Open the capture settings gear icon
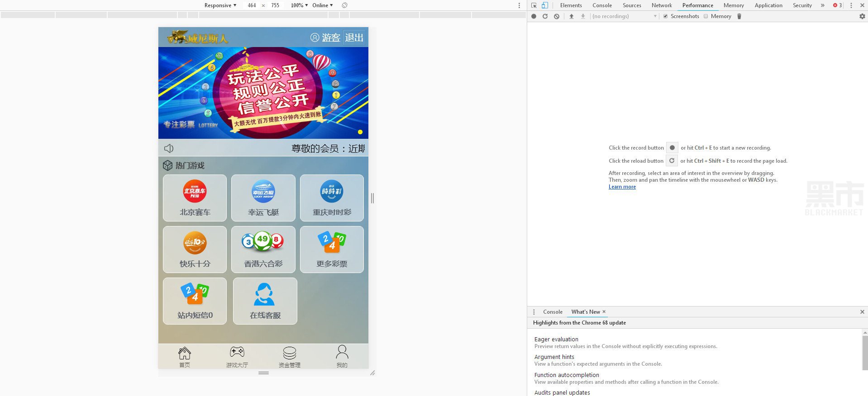 click(x=862, y=16)
